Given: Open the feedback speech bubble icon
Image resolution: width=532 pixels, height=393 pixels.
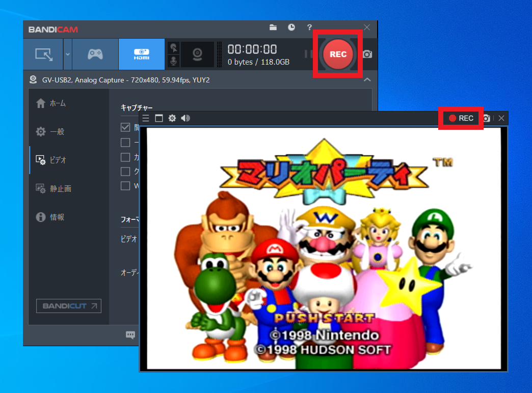Looking at the screenshot, I should pyautogui.click(x=130, y=335).
